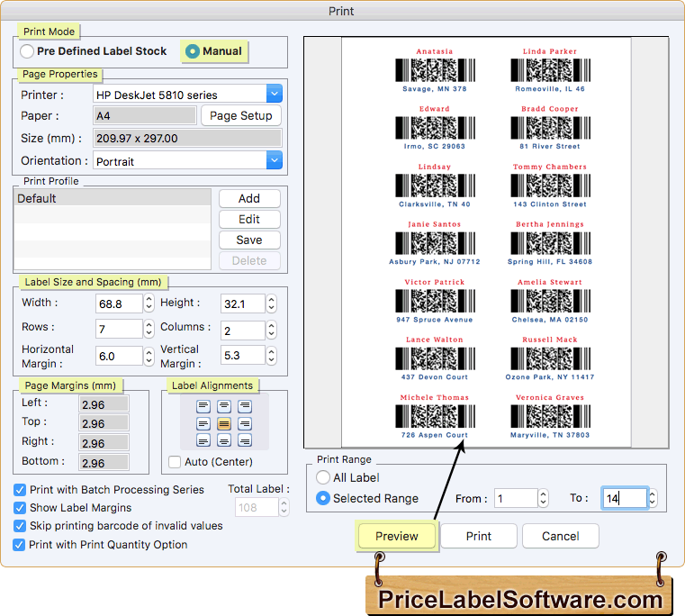This screenshot has width=685, height=616.
Task: Click the Left page margin field
Action: click(104, 404)
